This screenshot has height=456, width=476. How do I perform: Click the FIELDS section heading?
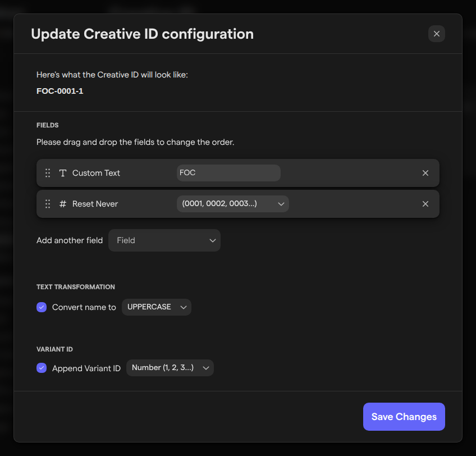(47, 125)
